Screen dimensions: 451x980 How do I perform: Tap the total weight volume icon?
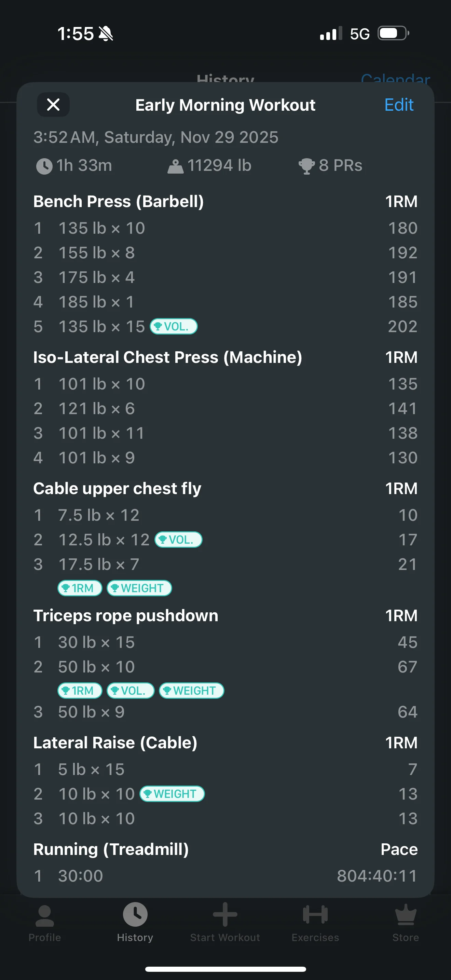click(175, 166)
